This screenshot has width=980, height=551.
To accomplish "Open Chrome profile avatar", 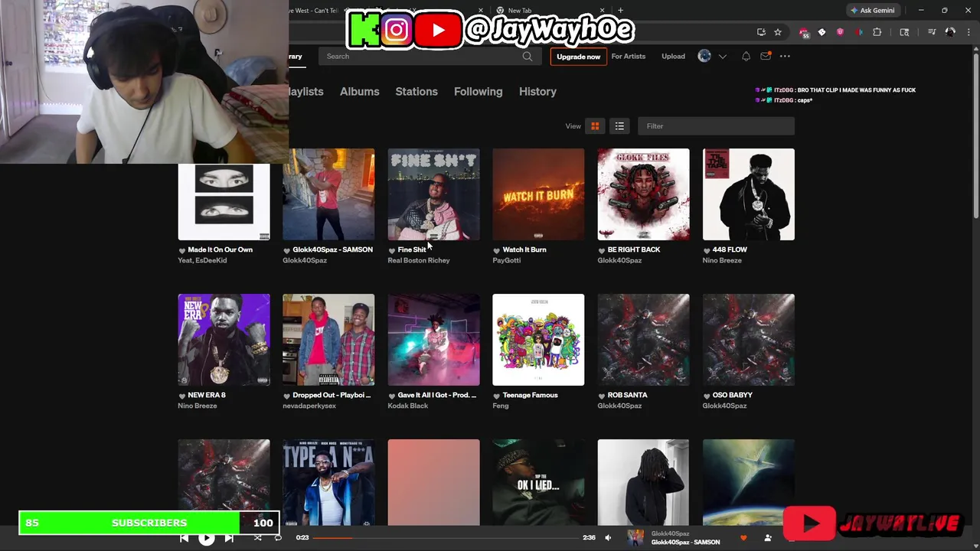I will 950,32.
